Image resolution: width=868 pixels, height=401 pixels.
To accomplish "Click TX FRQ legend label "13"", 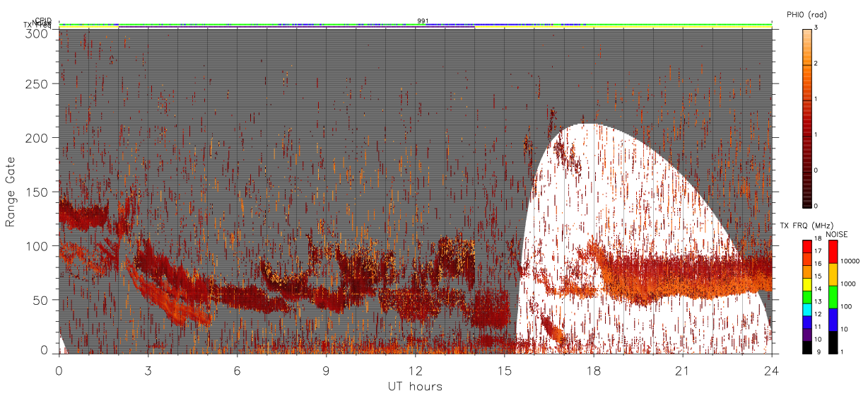I will click(x=817, y=301).
